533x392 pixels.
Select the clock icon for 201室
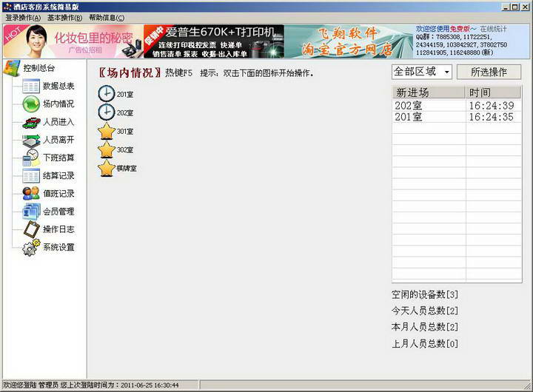[x=107, y=94]
